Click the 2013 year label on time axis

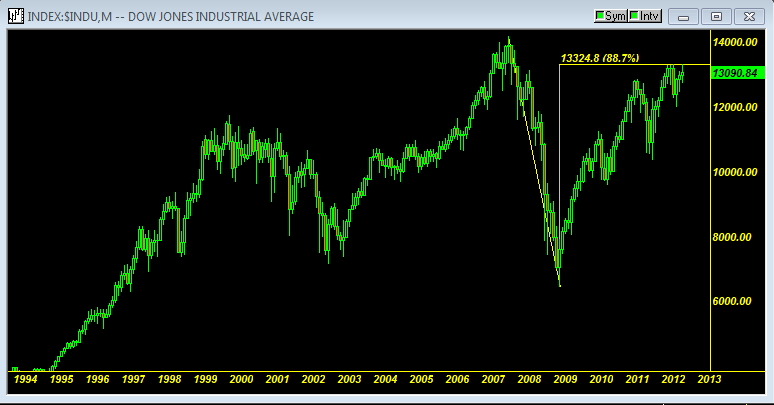(709, 379)
